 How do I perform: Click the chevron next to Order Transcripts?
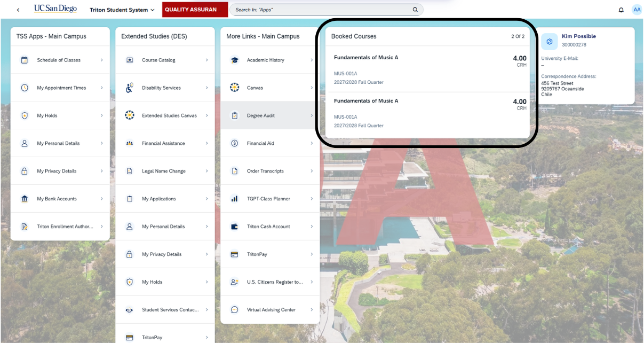(312, 171)
